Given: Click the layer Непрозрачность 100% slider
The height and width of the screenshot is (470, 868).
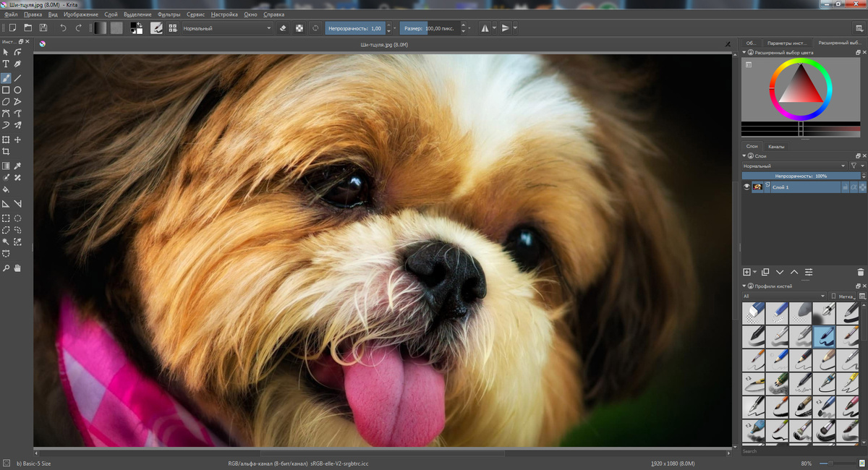Looking at the screenshot, I should (x=801, y=176).
